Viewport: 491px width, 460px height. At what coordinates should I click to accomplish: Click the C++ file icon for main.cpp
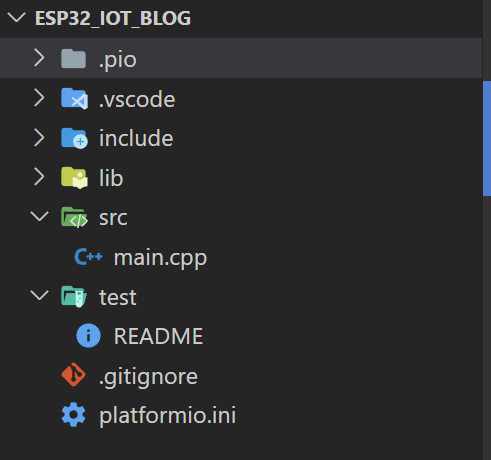[89, 257]
